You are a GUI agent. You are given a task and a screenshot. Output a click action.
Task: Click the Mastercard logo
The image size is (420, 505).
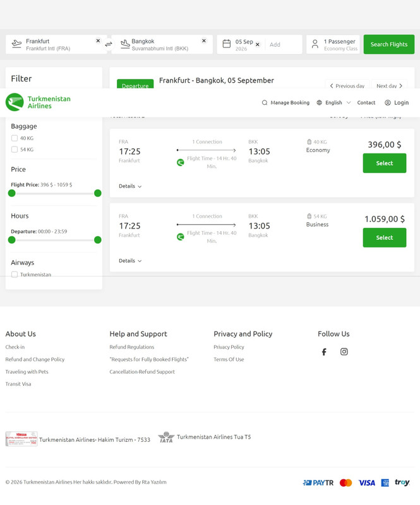[346, 482]
